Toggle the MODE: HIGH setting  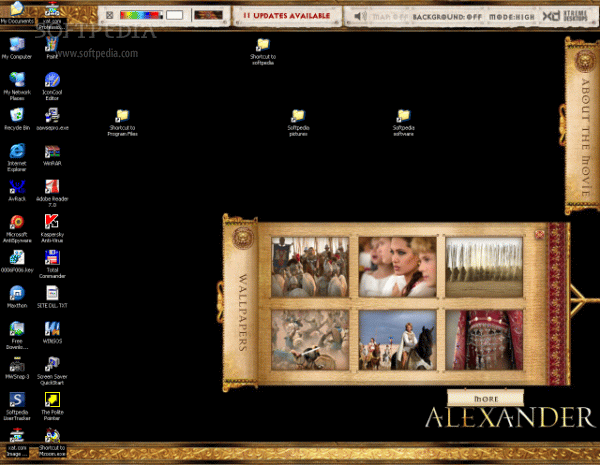[x=512, y=17]
